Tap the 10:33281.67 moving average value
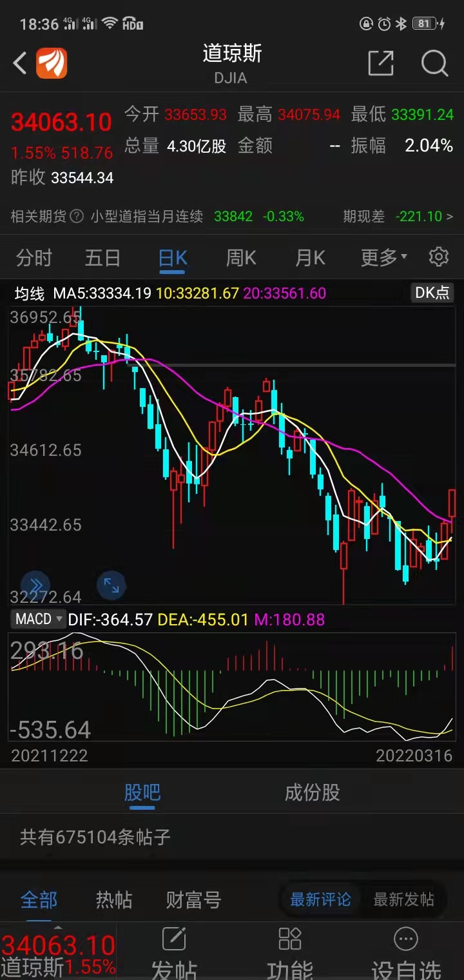 pyautogui.click(x=197, y=293)
